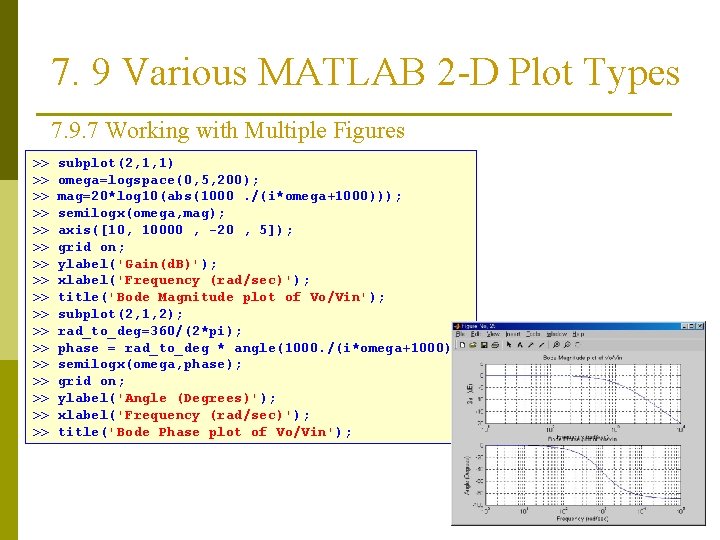Activate the Rotate 3D tool
This screenshot has width=720, height=540.
coord(578,344)
